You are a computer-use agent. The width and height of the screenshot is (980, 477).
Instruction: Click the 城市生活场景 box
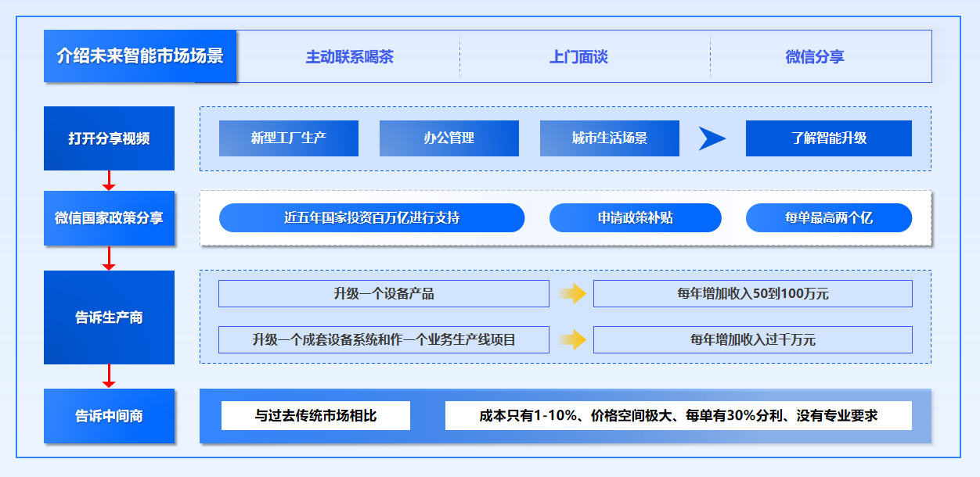[x=609, y=138]
